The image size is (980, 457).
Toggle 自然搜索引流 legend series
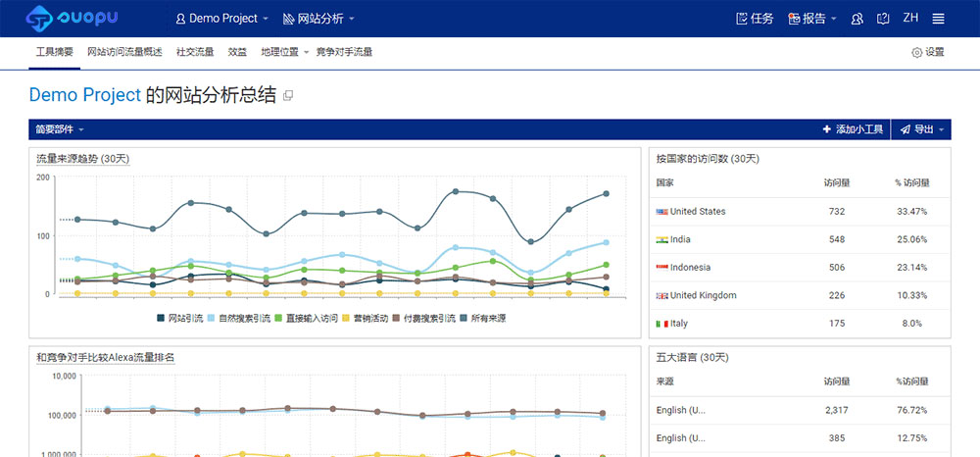pos(240,318)
